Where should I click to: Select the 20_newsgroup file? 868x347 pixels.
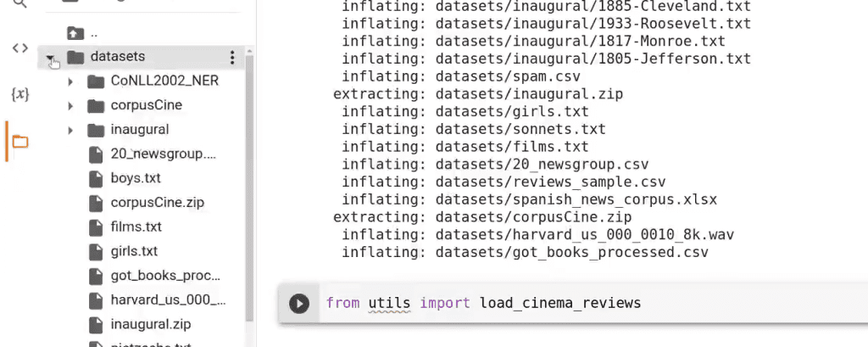point(153,154)
